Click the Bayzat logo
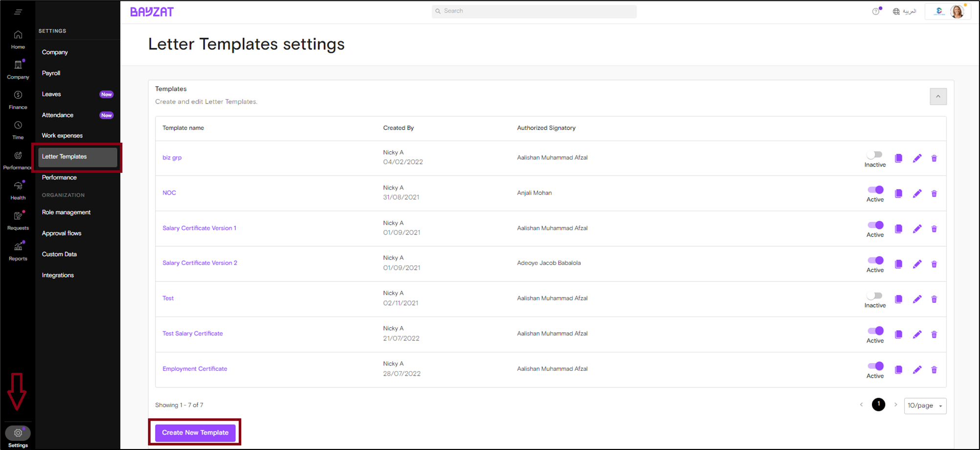 152,12
